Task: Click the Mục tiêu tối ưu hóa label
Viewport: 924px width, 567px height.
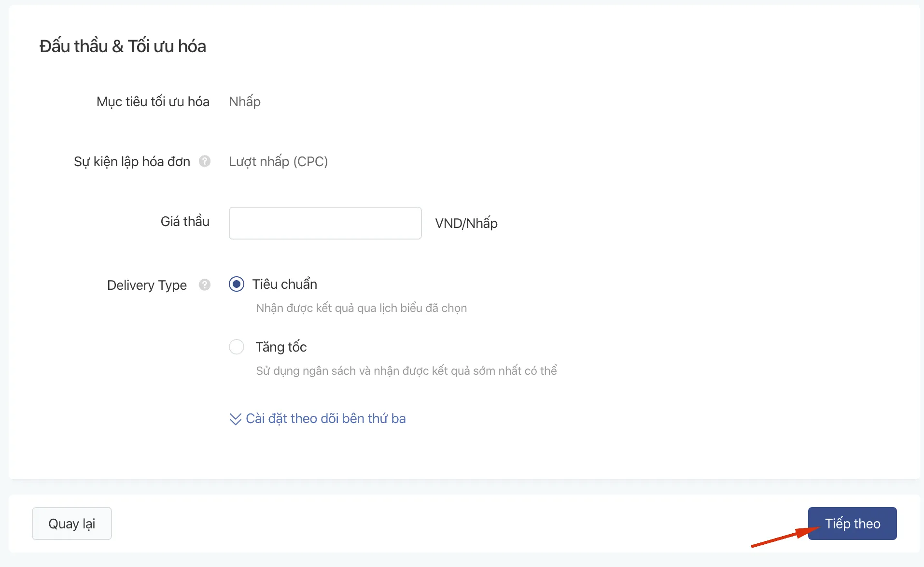Action: (x=153, y=101)
